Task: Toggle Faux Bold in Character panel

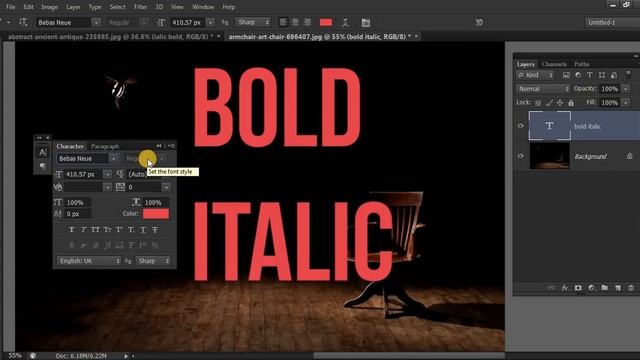Action: 71,230
